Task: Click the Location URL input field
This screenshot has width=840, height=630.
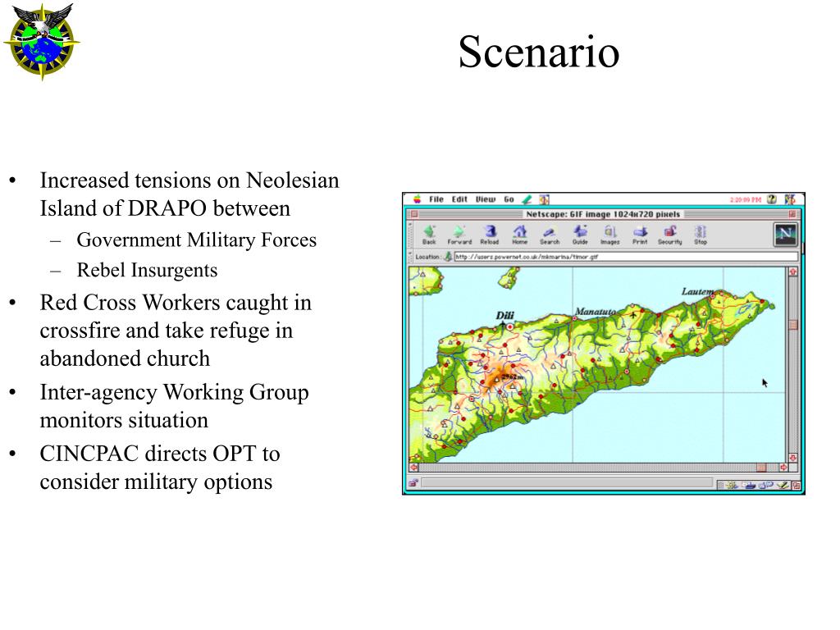Action: point(626,257)
